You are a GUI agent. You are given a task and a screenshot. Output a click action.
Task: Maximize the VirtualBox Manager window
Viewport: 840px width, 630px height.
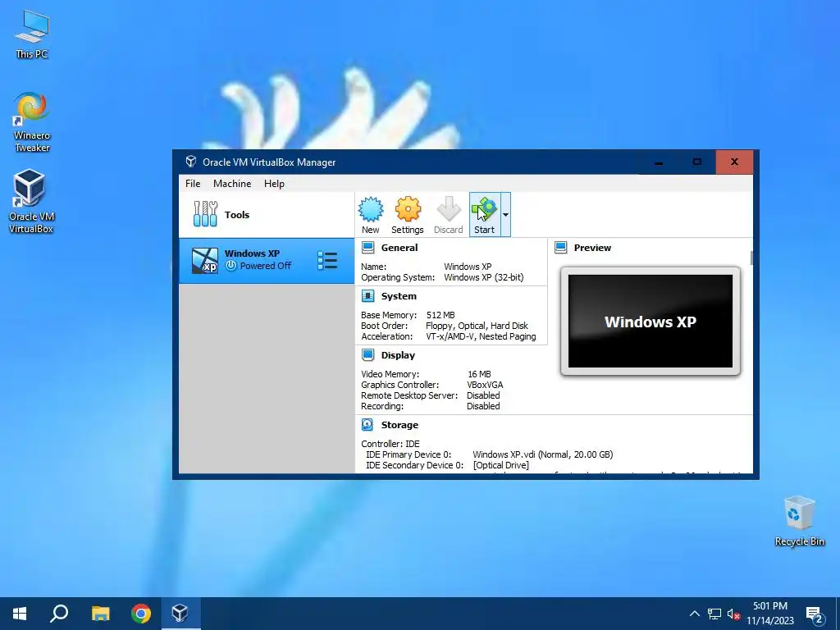697,162
